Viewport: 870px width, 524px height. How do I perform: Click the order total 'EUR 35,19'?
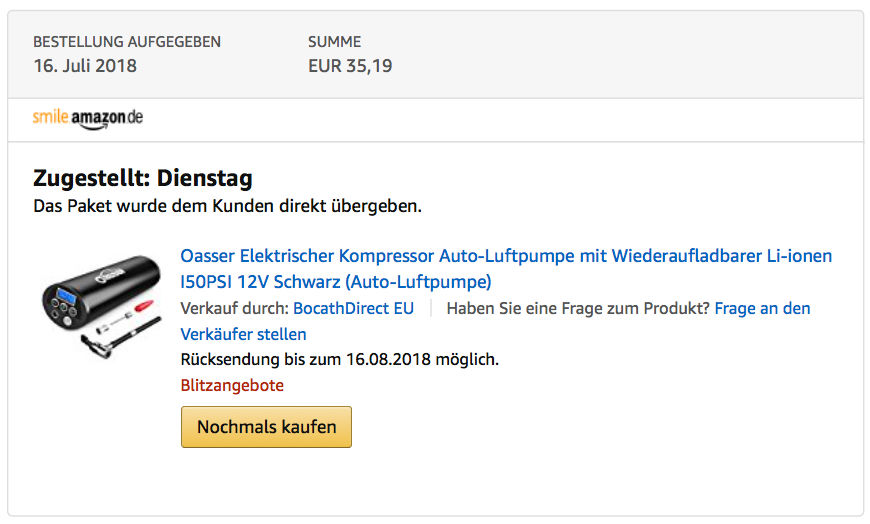point(350,67)
